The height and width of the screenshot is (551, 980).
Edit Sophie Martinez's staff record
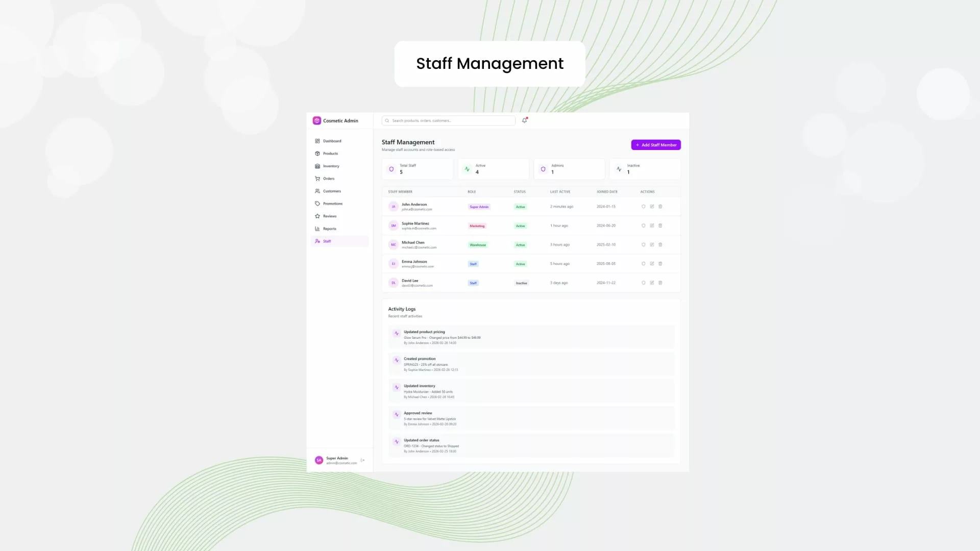[652, 226]
